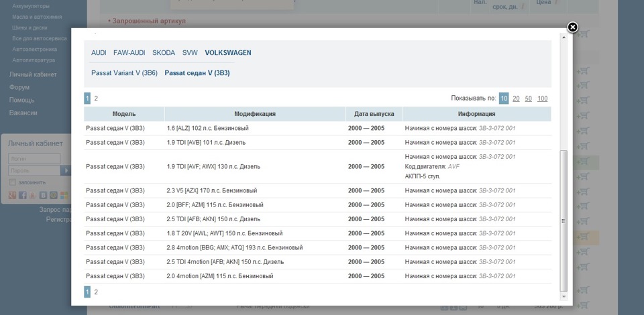644x315 pixels.
Task: Click 'Код двигателя: AVF' info text
Action: point(432,166)
